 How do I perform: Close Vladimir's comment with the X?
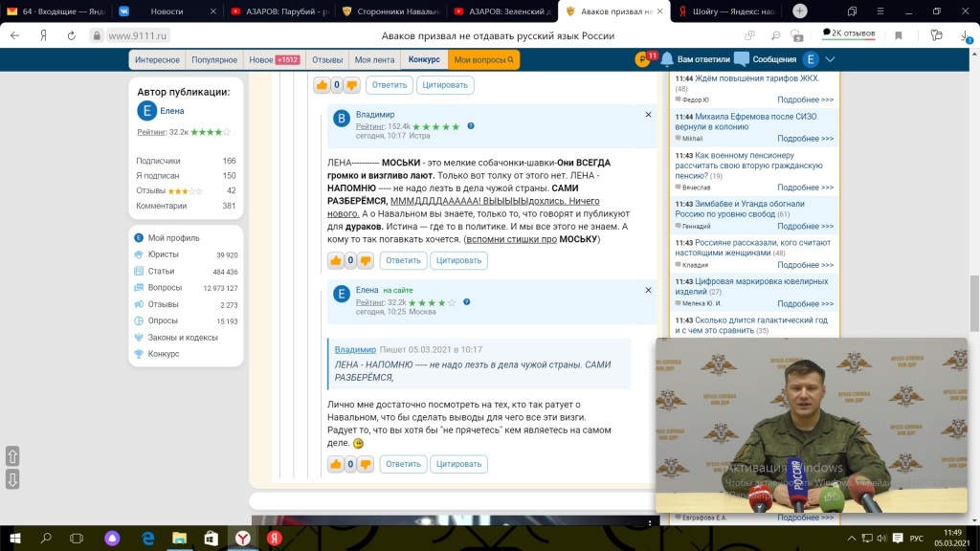pos(648,115)
